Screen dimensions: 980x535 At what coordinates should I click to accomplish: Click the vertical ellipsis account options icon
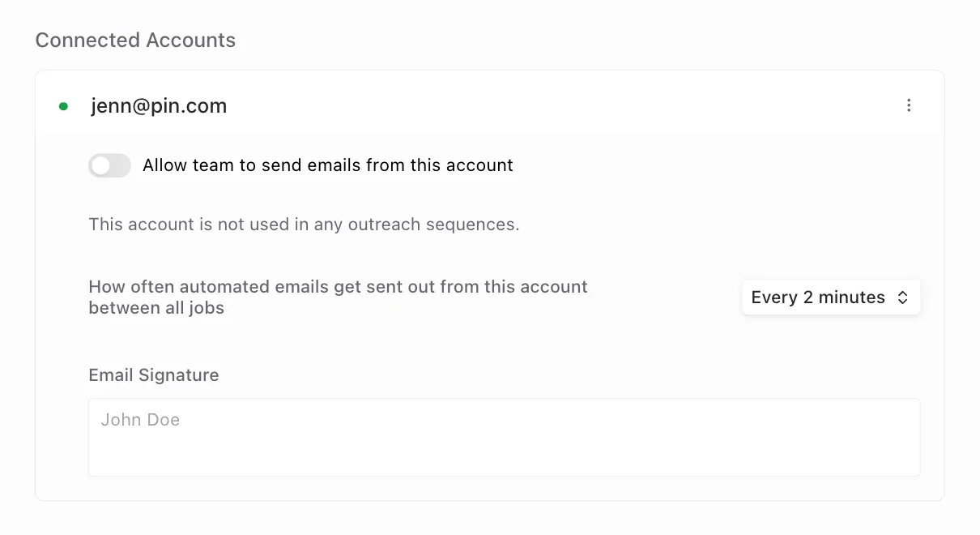point(909,105)
